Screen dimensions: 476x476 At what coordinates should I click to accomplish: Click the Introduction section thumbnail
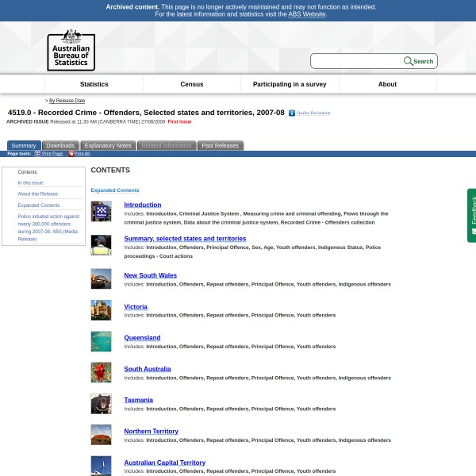101,211
